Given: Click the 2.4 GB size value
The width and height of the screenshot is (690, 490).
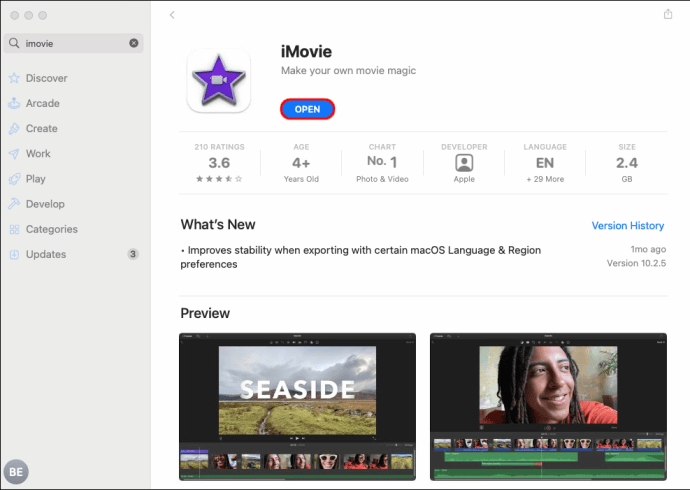Looking at the screenshot, I should [x=627, y=163].
